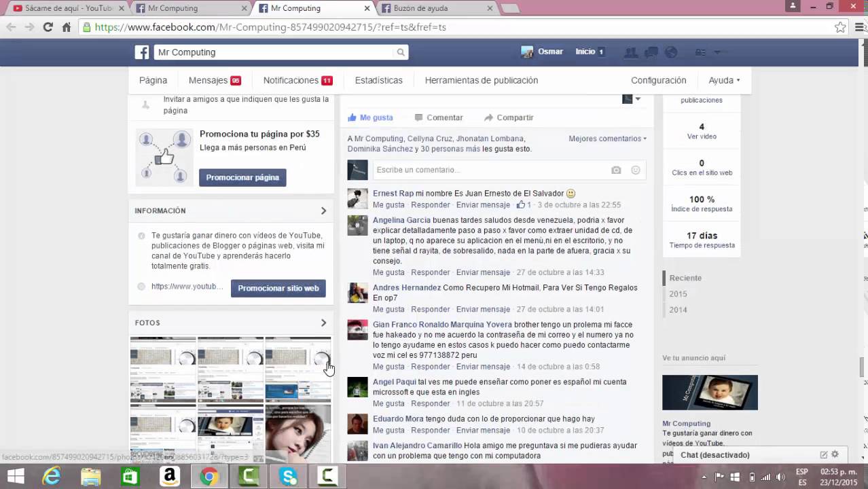Open friend requests icon in Facebook header
This screenshot has width=868, height=489.
point(631,52)
